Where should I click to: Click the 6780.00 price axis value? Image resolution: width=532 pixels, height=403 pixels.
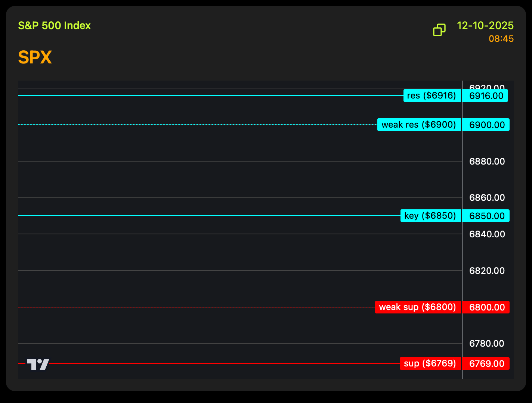pyautogui.click(x=486, y=344)
